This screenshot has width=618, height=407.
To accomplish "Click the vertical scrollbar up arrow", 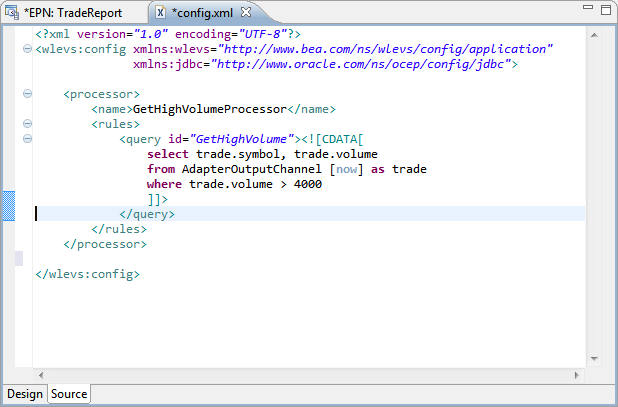I will [594, 35].
